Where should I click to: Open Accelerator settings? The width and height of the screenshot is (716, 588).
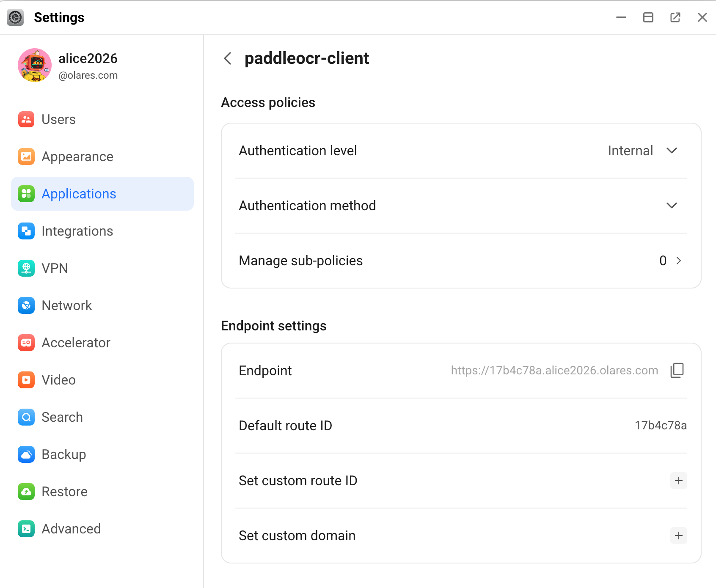coord(102,343)
